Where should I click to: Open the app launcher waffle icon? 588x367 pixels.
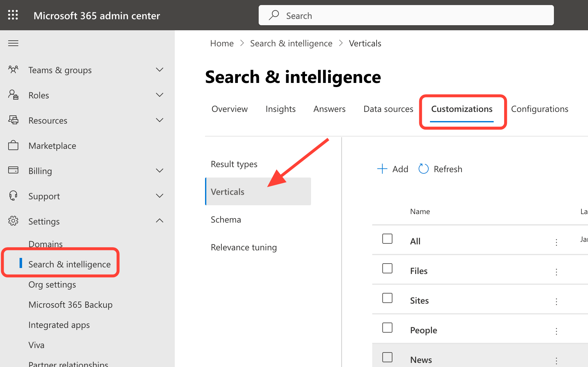click(13, 15)
